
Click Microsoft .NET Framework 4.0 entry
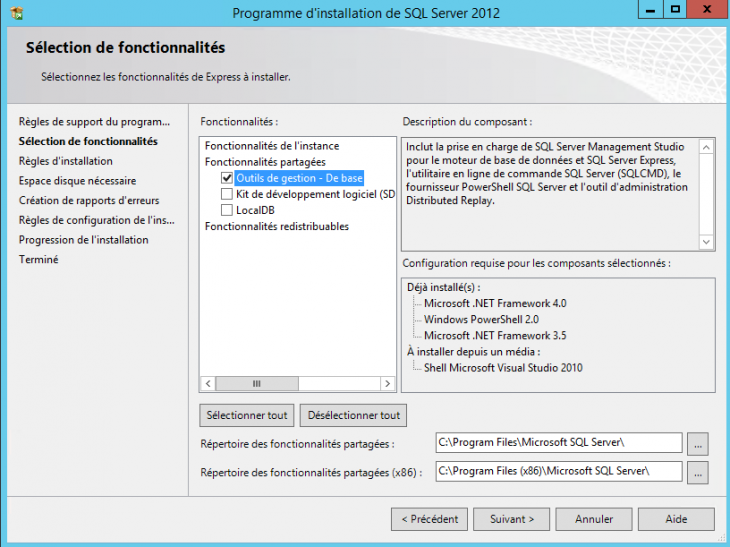(x=495, y=304)
